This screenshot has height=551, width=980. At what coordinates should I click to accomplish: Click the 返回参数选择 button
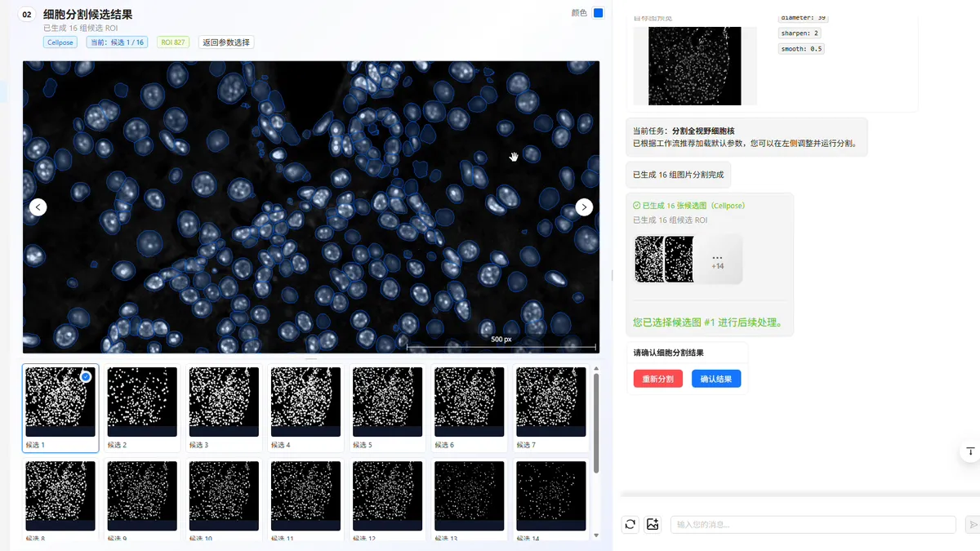pyautogui.click(x=226, y=42)
